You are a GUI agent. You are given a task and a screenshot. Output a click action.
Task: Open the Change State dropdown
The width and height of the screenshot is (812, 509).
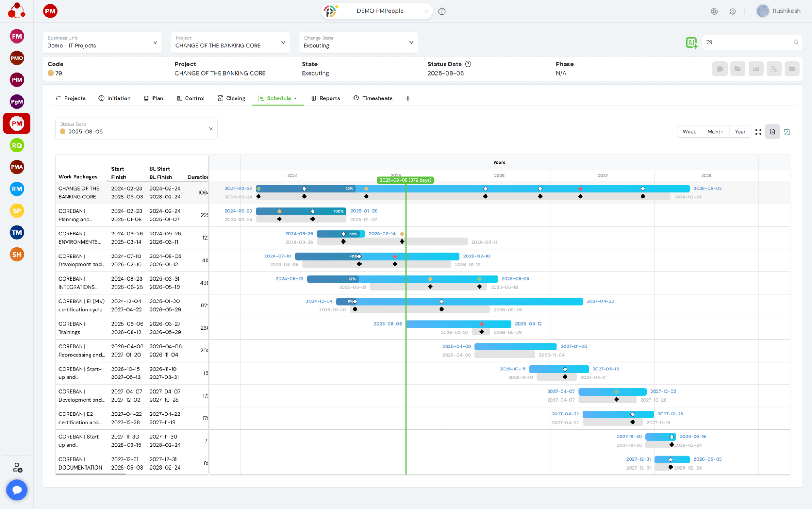coord(358,42)
